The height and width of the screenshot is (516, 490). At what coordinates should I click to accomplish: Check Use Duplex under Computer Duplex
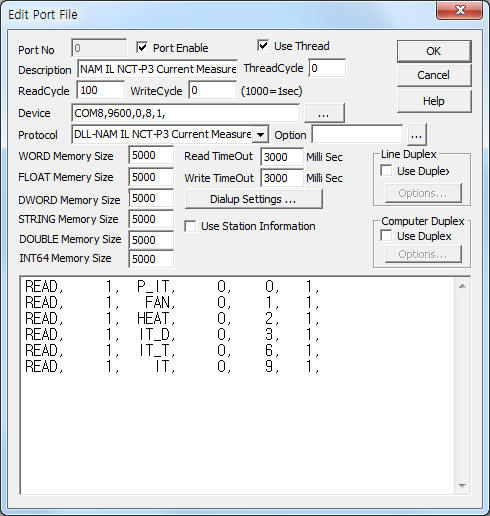pos(386,236)
